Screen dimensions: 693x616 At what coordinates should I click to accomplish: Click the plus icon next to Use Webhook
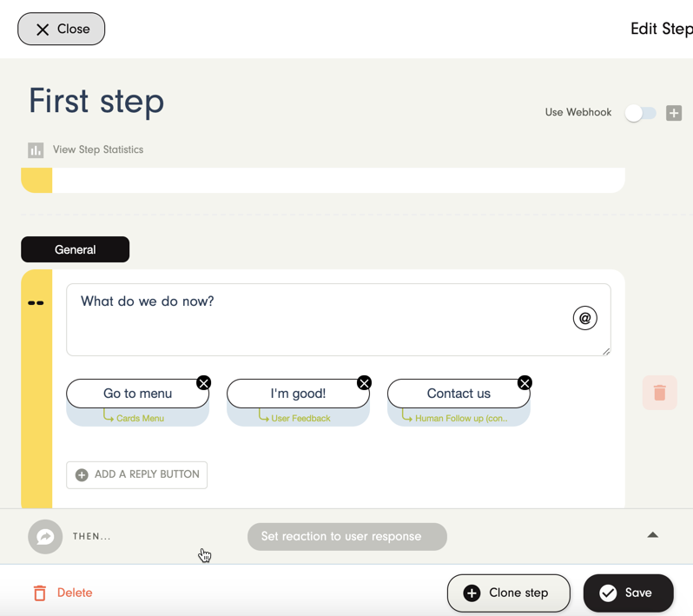tap(674, 113)
